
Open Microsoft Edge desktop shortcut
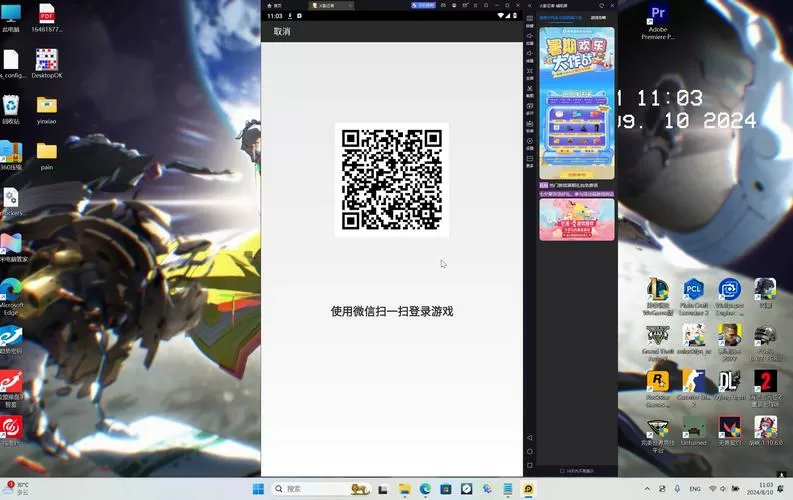11,297
